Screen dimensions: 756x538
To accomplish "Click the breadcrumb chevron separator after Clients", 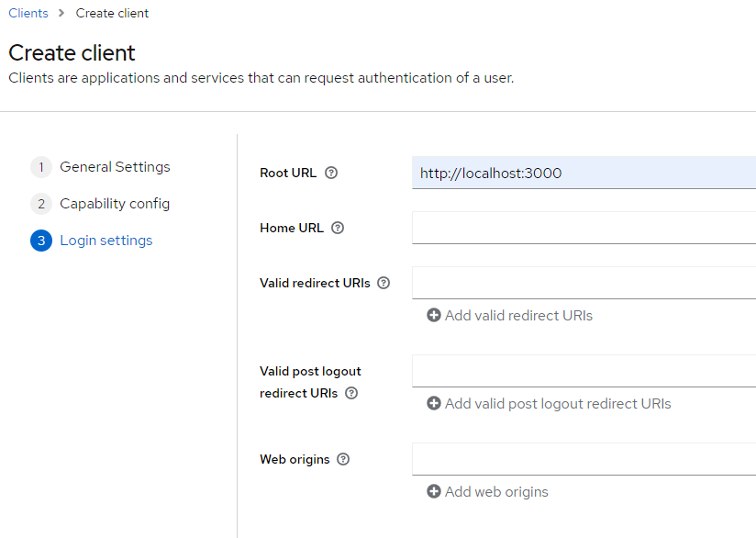I will point(62,14).
